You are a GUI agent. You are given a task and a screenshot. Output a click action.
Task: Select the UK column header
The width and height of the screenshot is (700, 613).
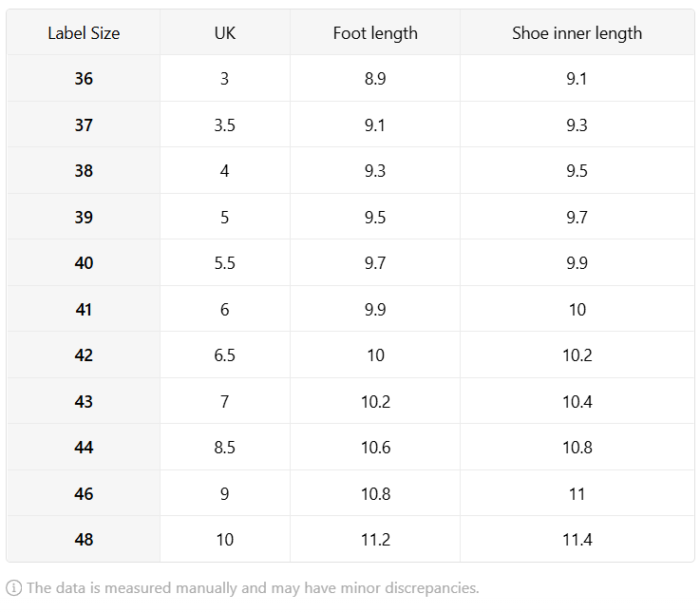pos(225,32)
